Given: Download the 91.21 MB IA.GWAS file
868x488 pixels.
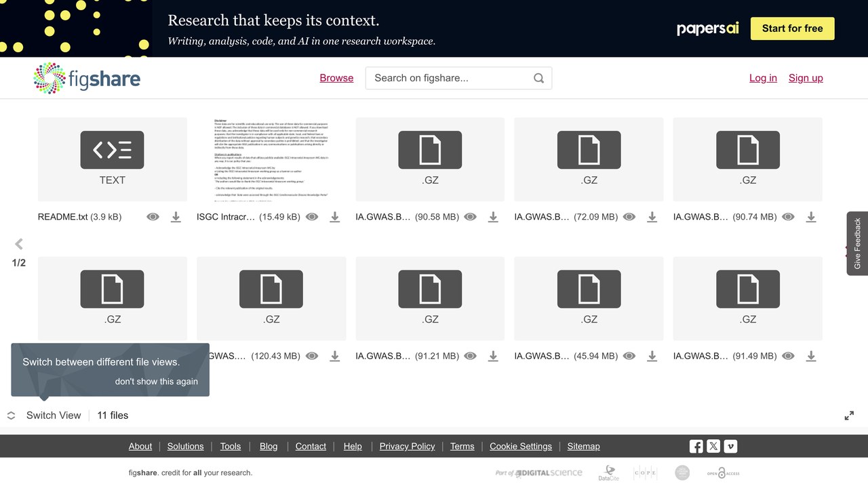Looking at the screenshot, I should tap(494, 356).
